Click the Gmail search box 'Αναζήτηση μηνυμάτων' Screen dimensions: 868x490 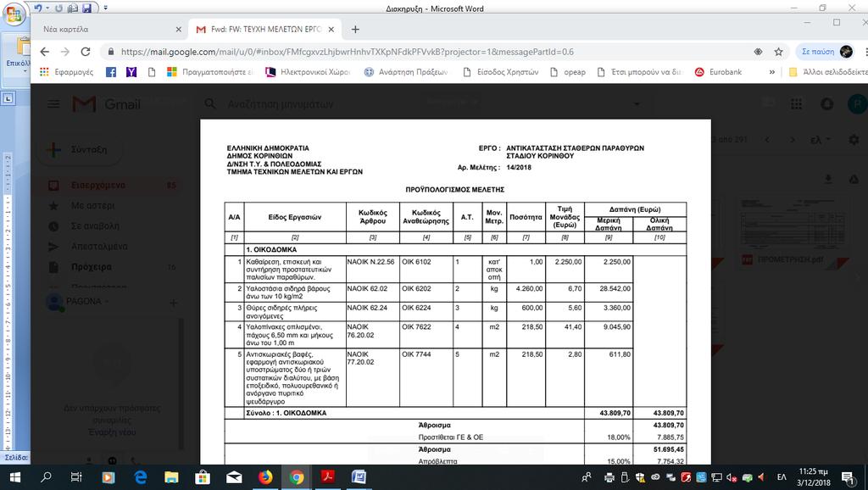tap(280, 104)
